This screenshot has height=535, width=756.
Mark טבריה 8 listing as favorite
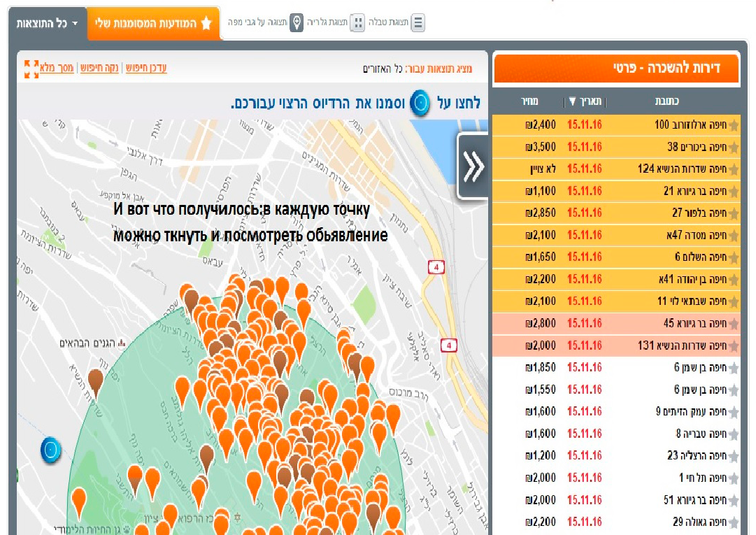pos(733,434)
